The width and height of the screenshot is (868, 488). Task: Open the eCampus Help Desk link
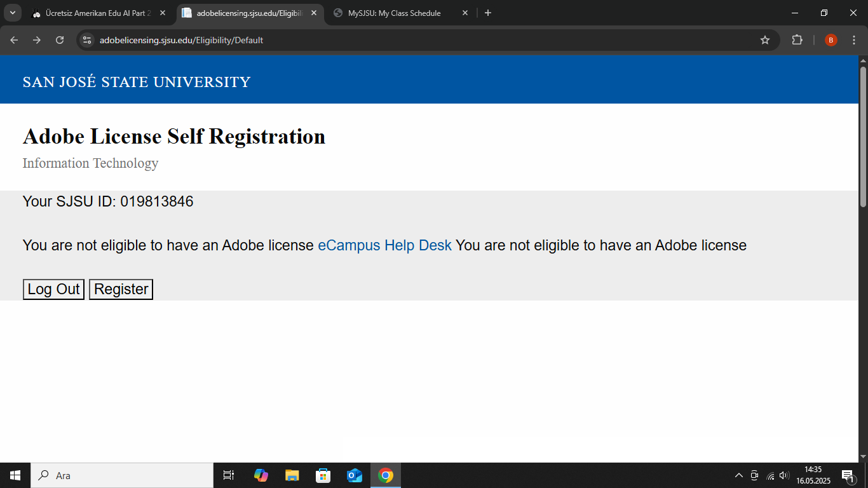point(384,245)
